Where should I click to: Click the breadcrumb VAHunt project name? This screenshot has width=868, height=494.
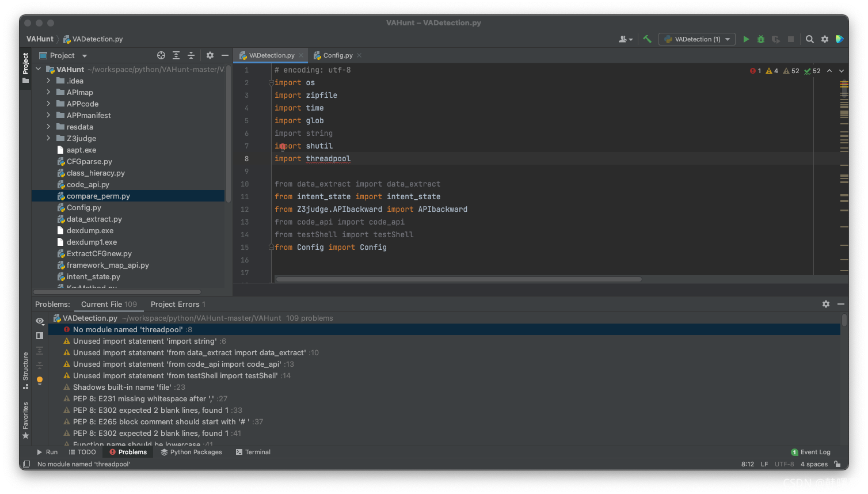[40, 39]
